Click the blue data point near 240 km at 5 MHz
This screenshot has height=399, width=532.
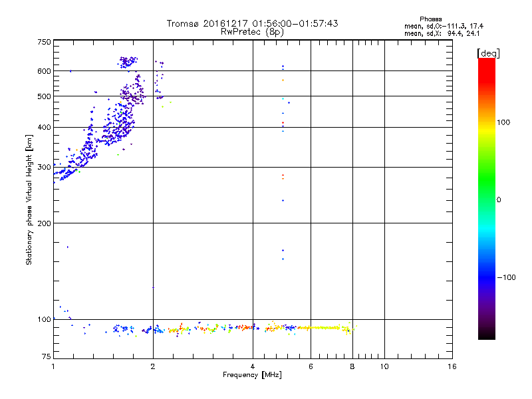(x=283, y=201)
